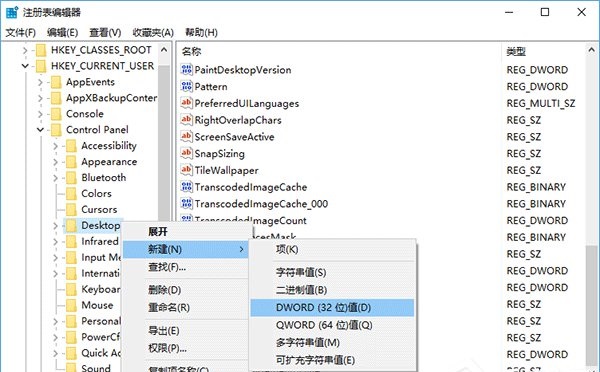Expand the Accessibility key arrow
This screenshot has width=600, height=372.
[55, 146]
